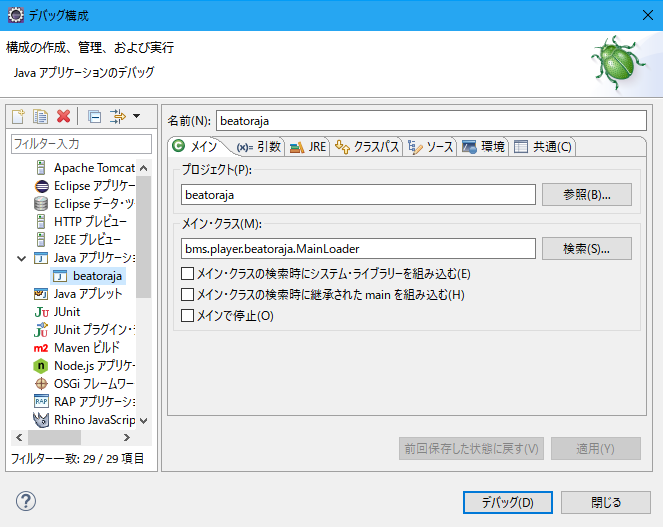Click the Eclipse データ・ツール database icon
This screenshot has height=527, width=663.
pos(41,204)
